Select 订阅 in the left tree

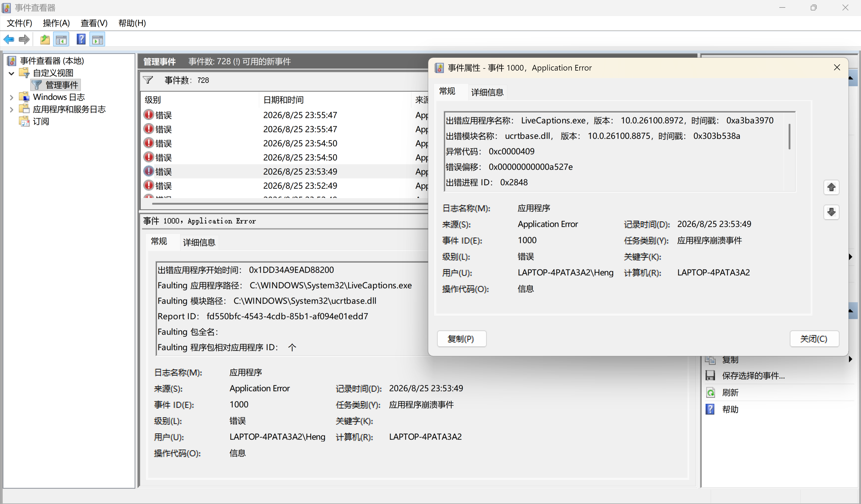[41, 121]
